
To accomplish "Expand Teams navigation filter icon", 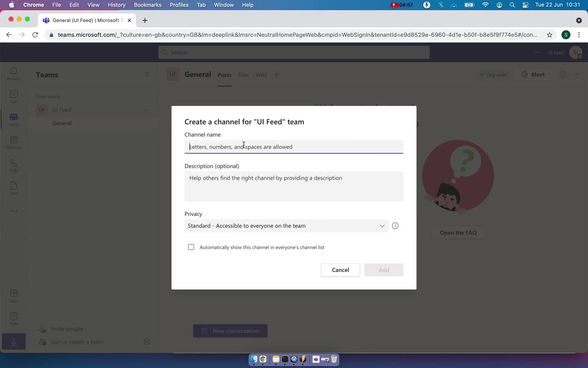I will pyautogui.click(x=147, y=74).
